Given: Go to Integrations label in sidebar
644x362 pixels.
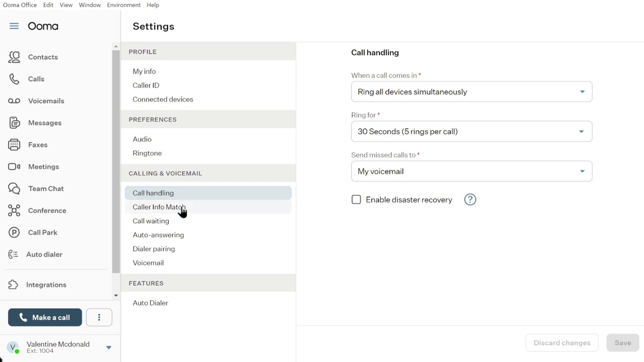Looking at the screenshot, I should (46, 285).
